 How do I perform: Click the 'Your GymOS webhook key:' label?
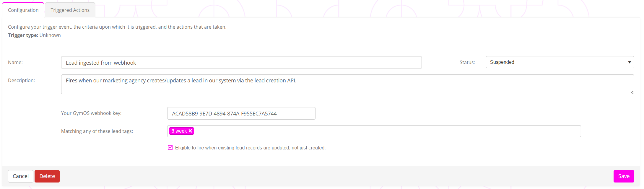coord(91,113)
